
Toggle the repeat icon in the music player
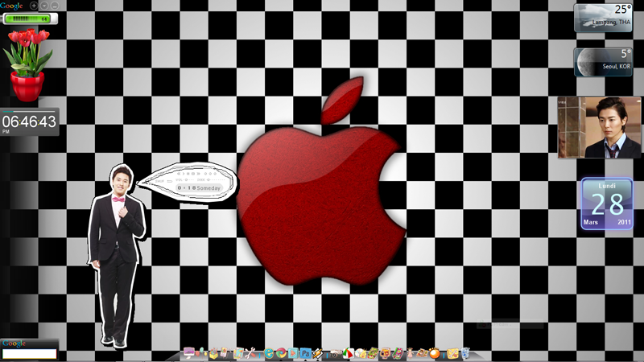click(x=170, y=181)
